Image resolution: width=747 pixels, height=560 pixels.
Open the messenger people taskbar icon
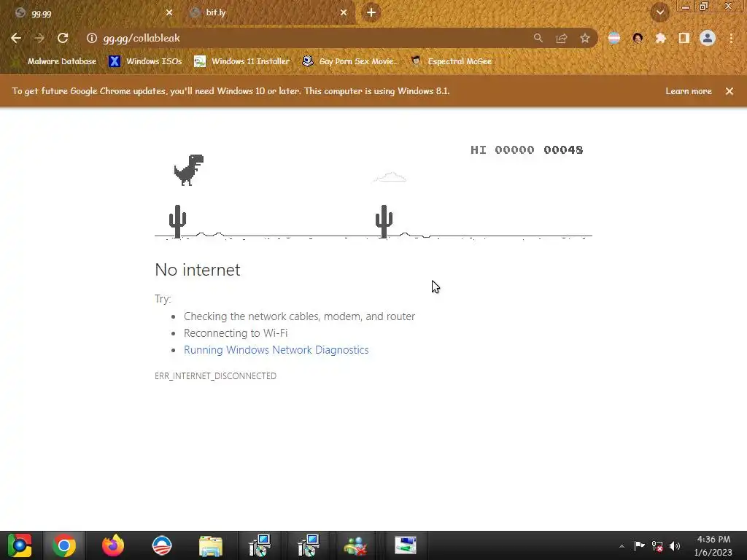(x=356, y=545)
